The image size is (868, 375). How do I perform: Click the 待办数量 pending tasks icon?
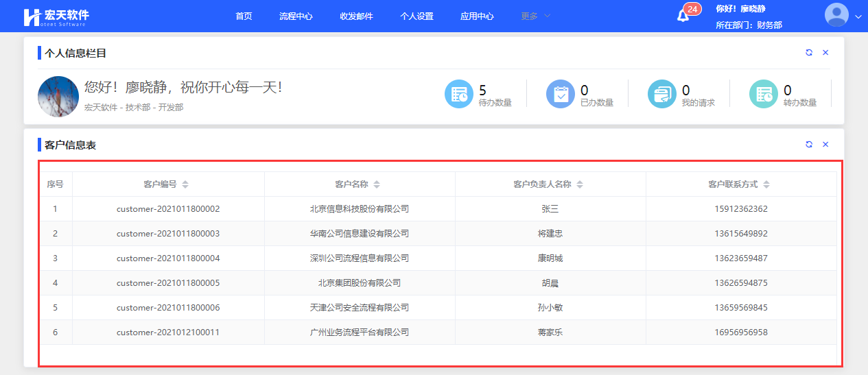[459, 94]
